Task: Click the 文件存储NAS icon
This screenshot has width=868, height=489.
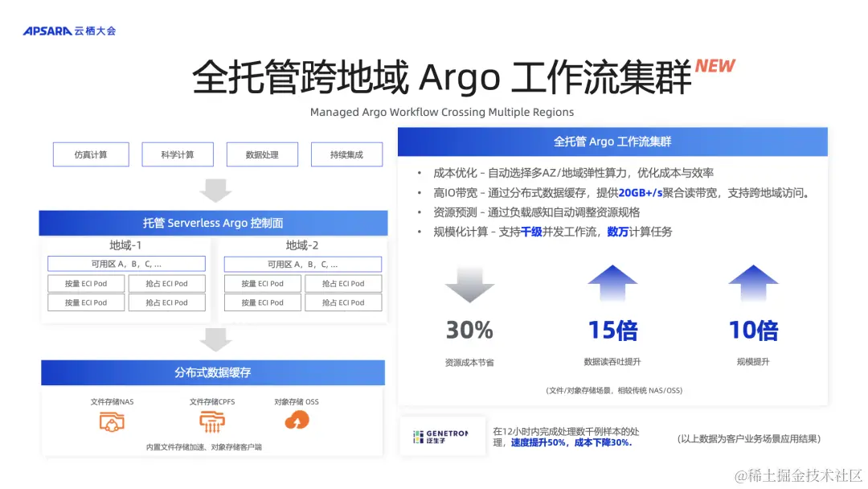Action: (x=111, y=421)
